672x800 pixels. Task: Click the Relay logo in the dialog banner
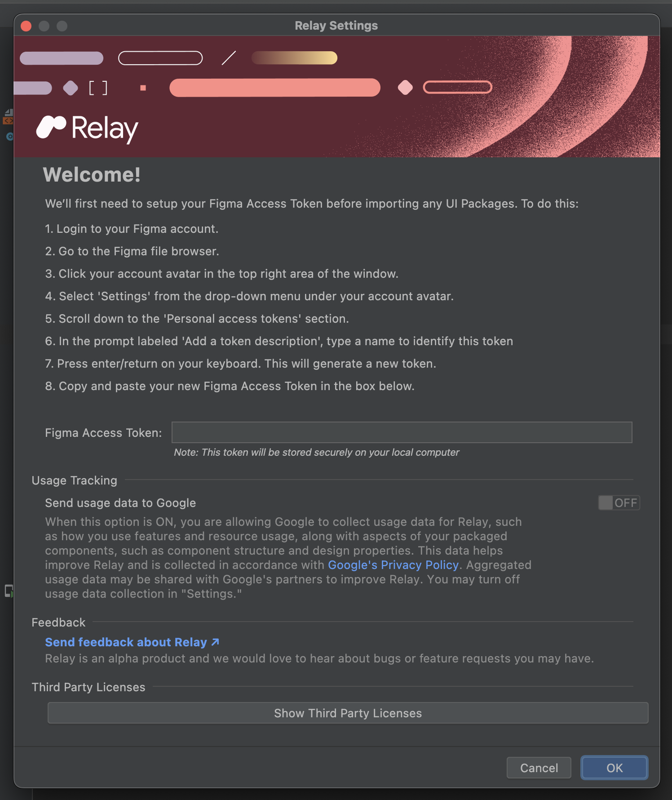pos(88,128)
